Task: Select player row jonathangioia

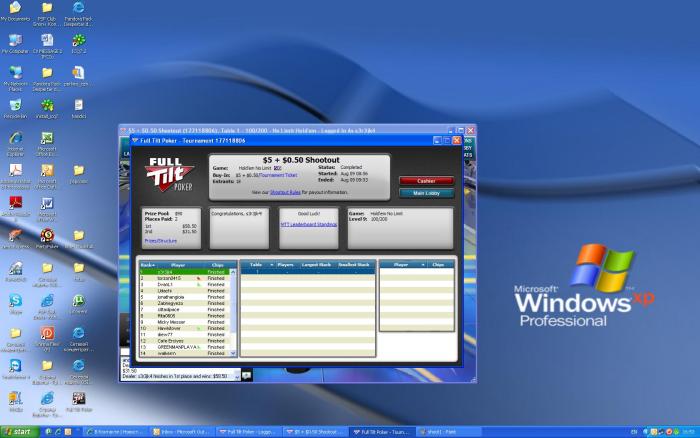Action: (x=185, y=297)
